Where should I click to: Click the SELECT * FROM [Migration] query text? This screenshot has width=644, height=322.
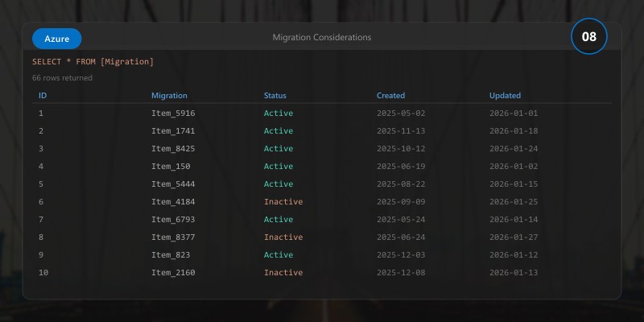pos(93,62)
